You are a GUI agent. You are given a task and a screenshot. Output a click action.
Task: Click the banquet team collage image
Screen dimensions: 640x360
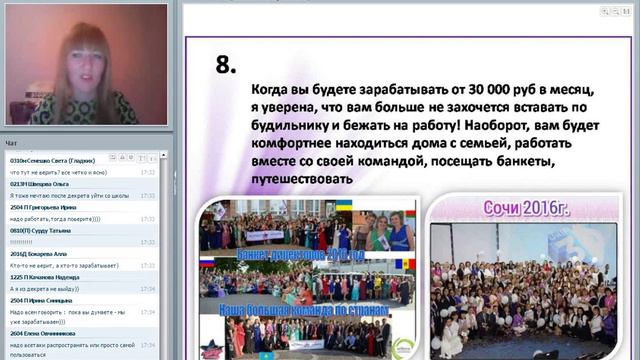pyautogui.click(x=307, y=279)
